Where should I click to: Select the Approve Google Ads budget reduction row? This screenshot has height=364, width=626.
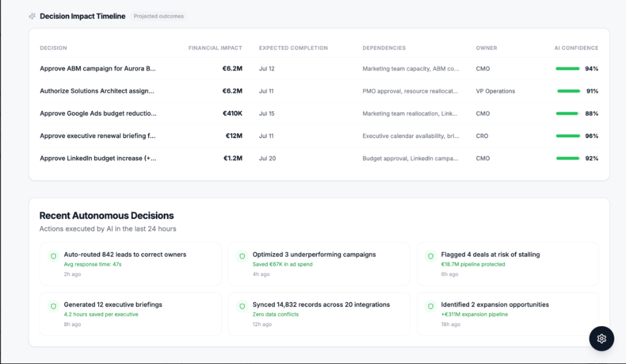pos(319,114)
